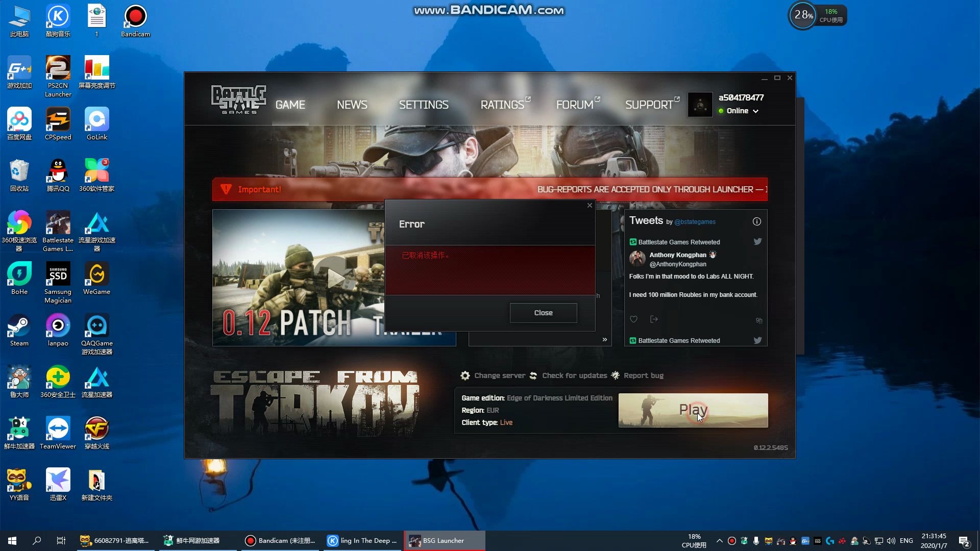This screenshot has height=551, width=980.
Task: Click Report bug
Action: pos(638,375)
